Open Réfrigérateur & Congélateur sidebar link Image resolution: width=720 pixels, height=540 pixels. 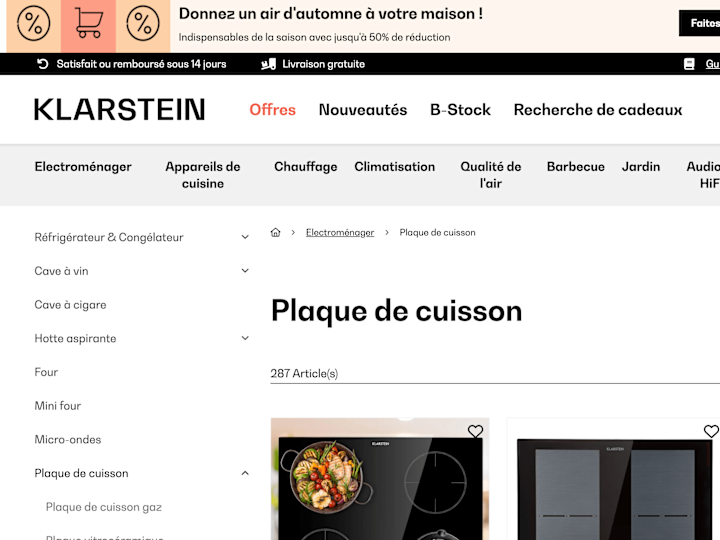point(109,237)
